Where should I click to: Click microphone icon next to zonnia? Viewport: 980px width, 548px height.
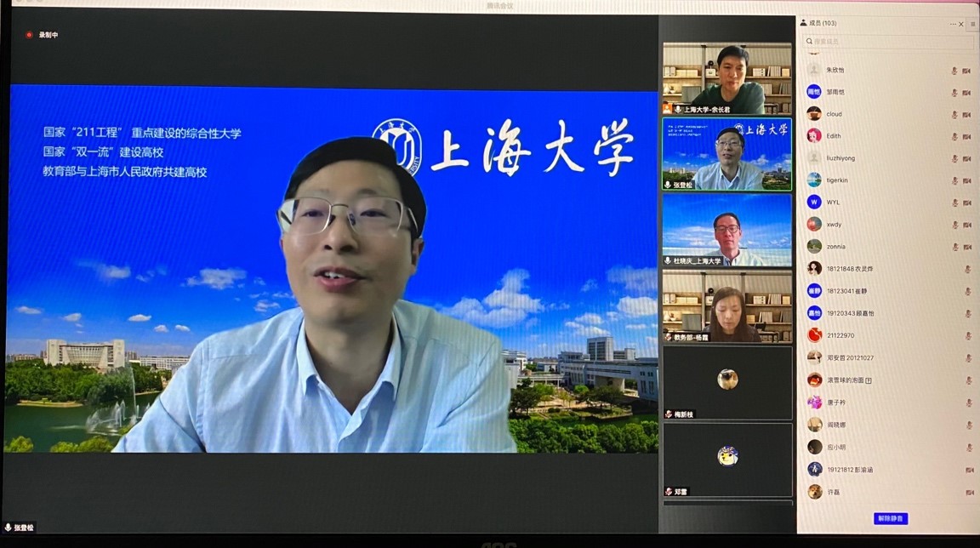[x=954, y=248]
